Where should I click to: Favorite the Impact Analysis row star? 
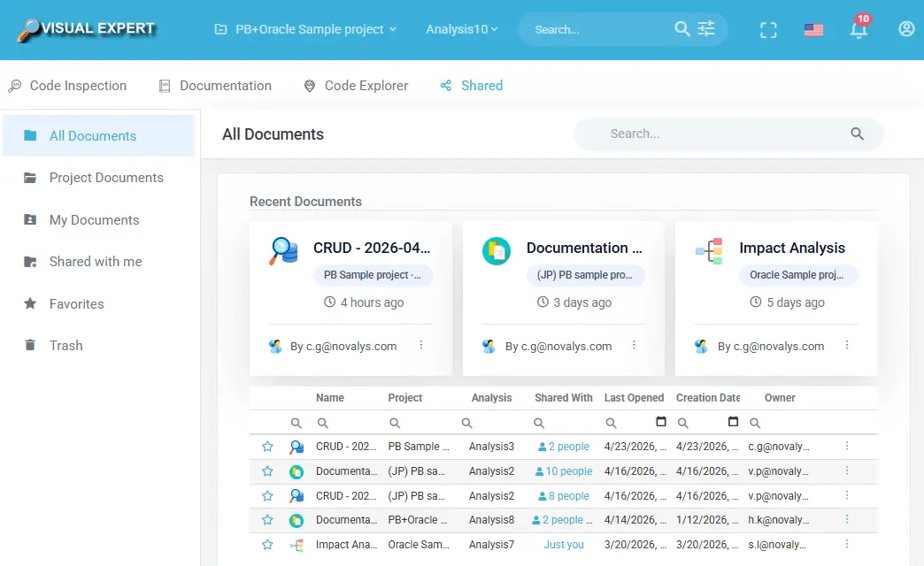pos(267,545)
